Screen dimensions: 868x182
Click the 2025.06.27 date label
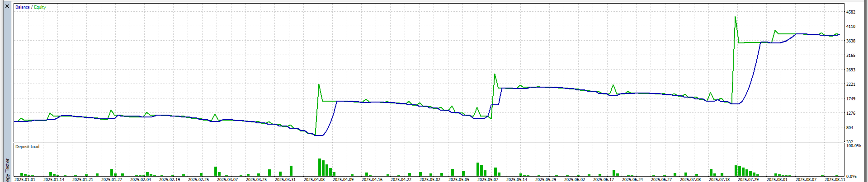[661, 180]
